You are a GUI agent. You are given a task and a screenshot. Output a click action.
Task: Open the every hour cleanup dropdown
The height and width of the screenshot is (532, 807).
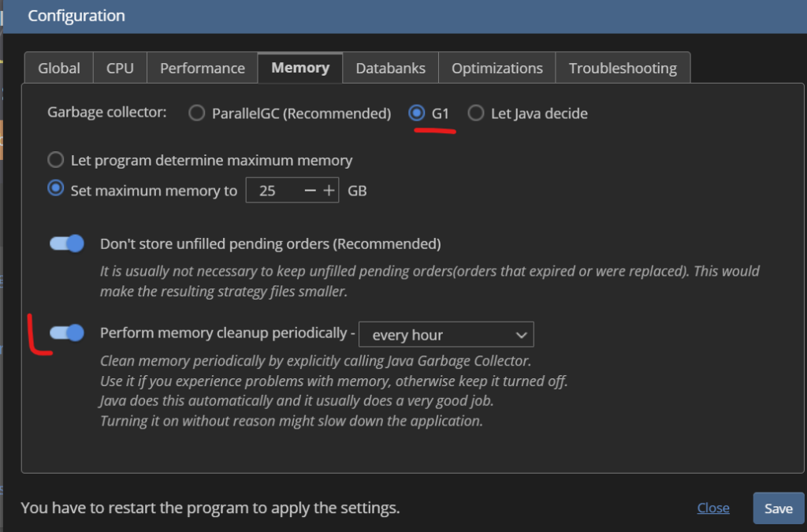pyautogui.click(x=446, y=335)
